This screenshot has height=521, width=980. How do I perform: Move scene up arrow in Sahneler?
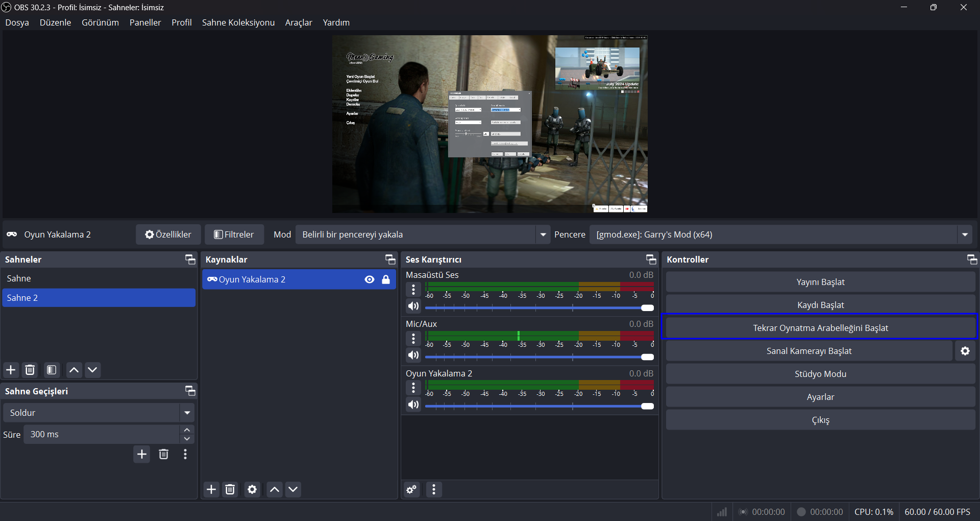74,370
